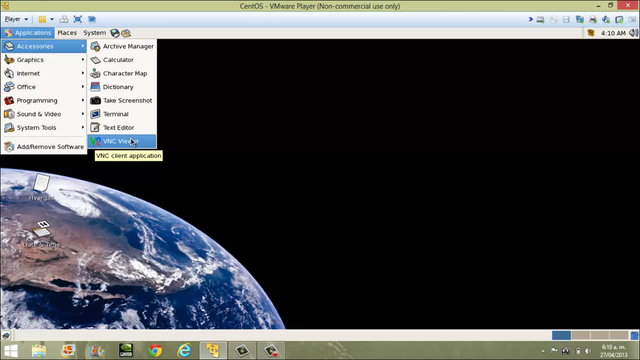
Task: Click the USB device icon in VMware toolbar
Action: click(619, 19)
